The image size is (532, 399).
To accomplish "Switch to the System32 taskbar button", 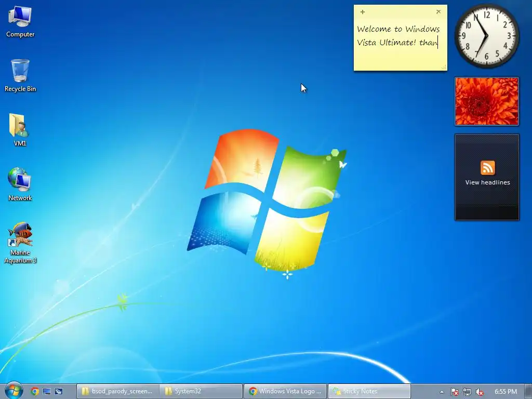I will (201, 391).
